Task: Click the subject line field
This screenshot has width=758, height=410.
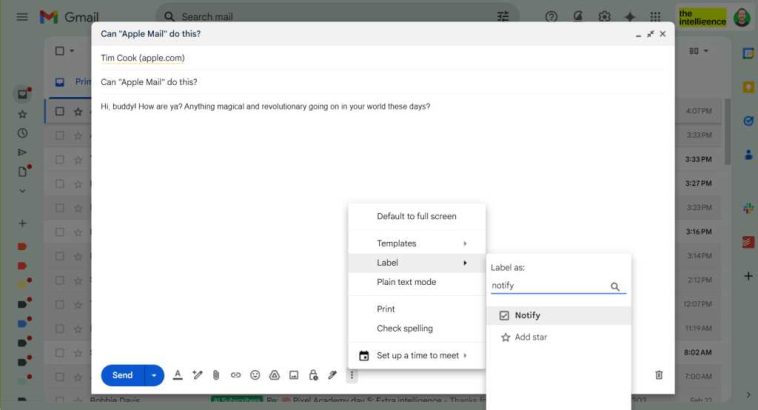Action: [x=382, y=82]
